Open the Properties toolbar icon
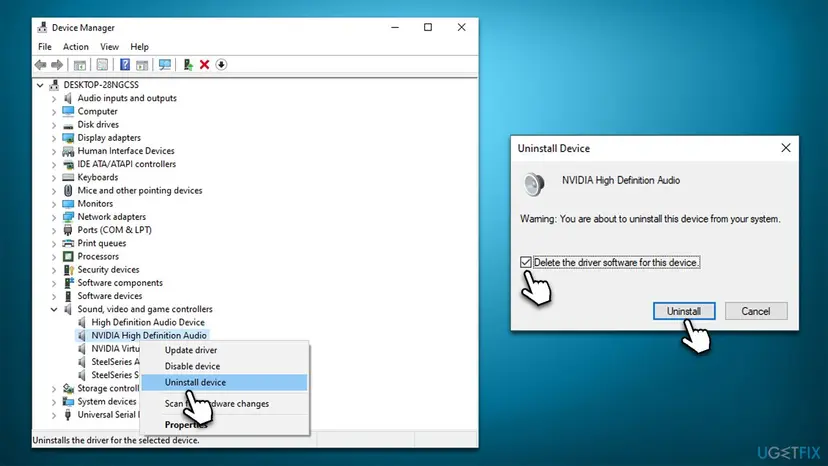 pos(102,64)
